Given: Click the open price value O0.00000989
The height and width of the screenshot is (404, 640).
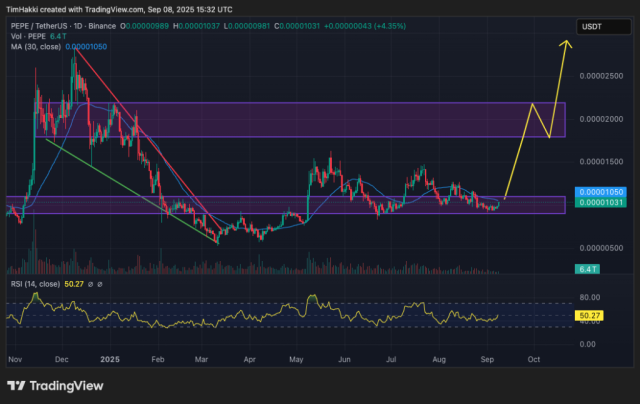Looking at the screenshot, I should (144, 26).
